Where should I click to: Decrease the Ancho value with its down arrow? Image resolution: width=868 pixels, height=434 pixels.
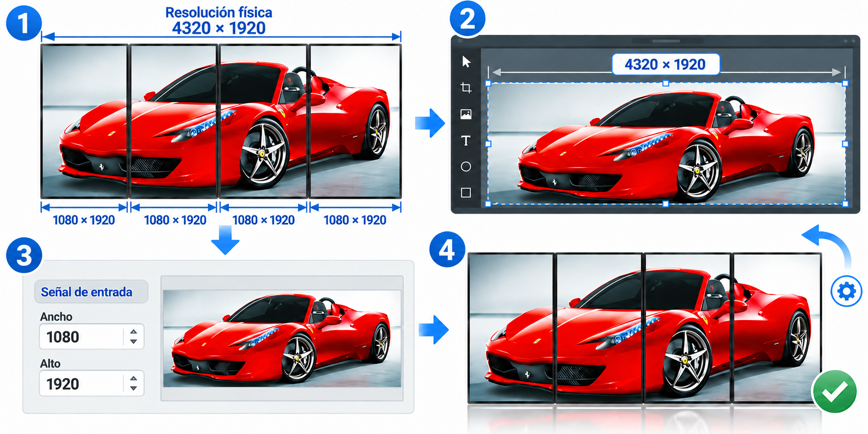[x=134, y=342]
